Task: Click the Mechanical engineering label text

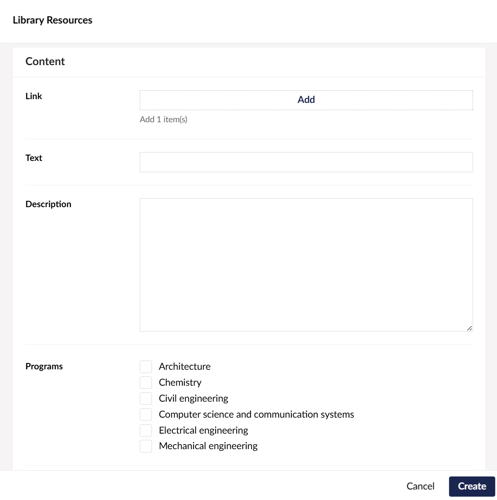Action: pos(208,446)
